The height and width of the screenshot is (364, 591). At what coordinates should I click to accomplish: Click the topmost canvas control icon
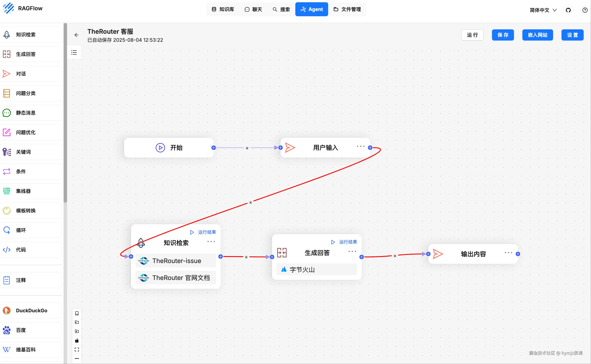pos(77,314)
